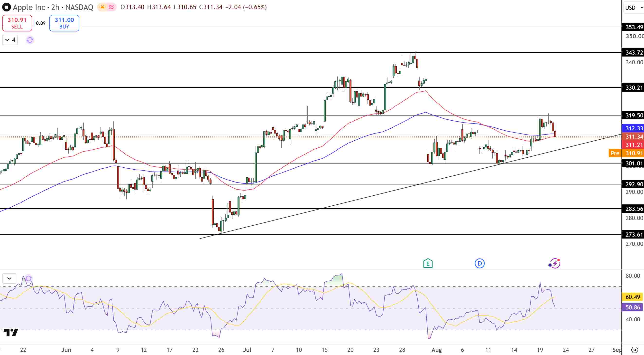Click the 330.21 price level label

633,87
